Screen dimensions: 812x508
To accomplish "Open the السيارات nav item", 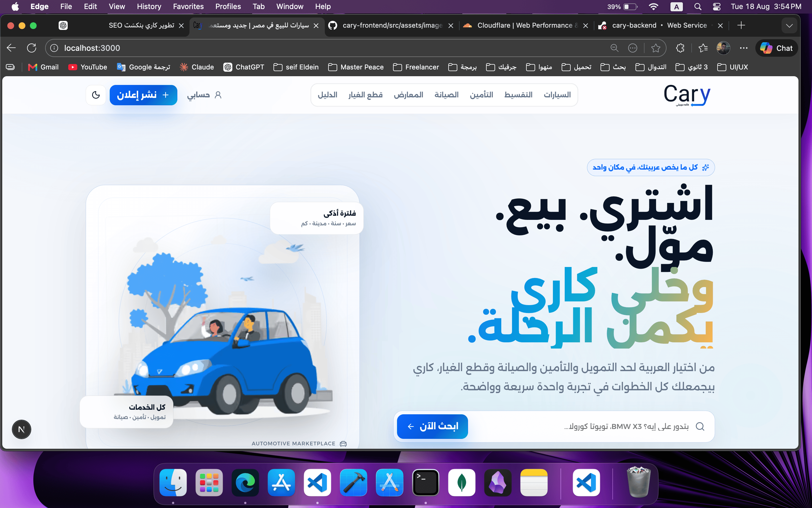I will click(x=557, y=95).
